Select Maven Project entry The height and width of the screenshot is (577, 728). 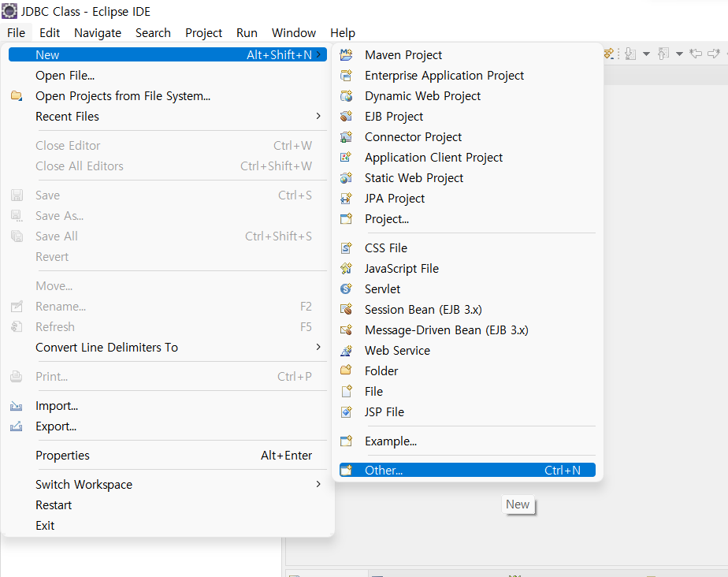click(467, 55)
